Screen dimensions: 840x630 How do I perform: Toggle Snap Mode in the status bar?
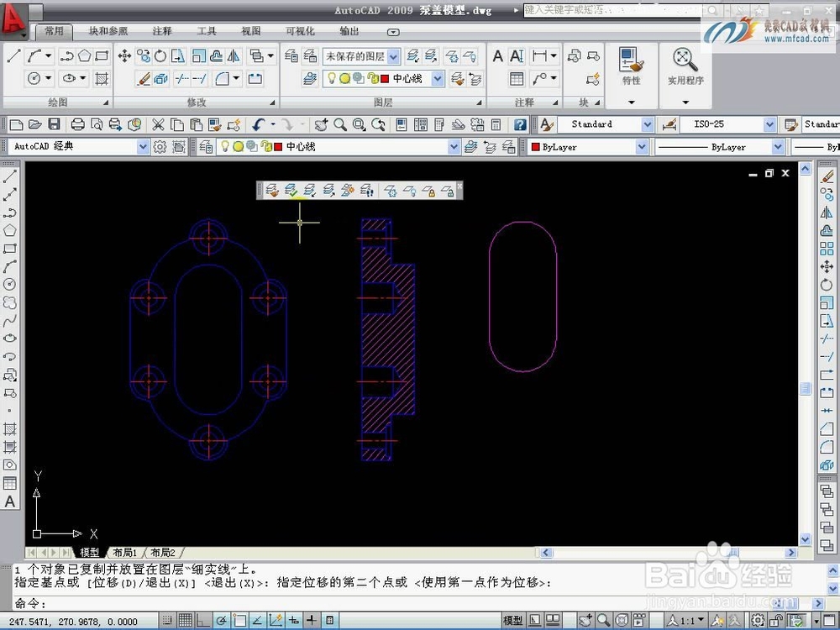tap(167, 621)
